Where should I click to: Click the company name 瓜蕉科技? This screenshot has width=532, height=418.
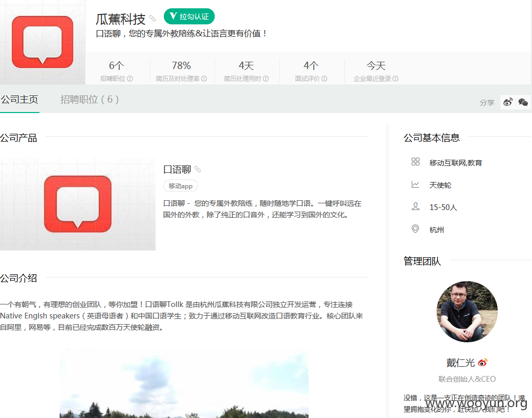(x=120, y=19)
